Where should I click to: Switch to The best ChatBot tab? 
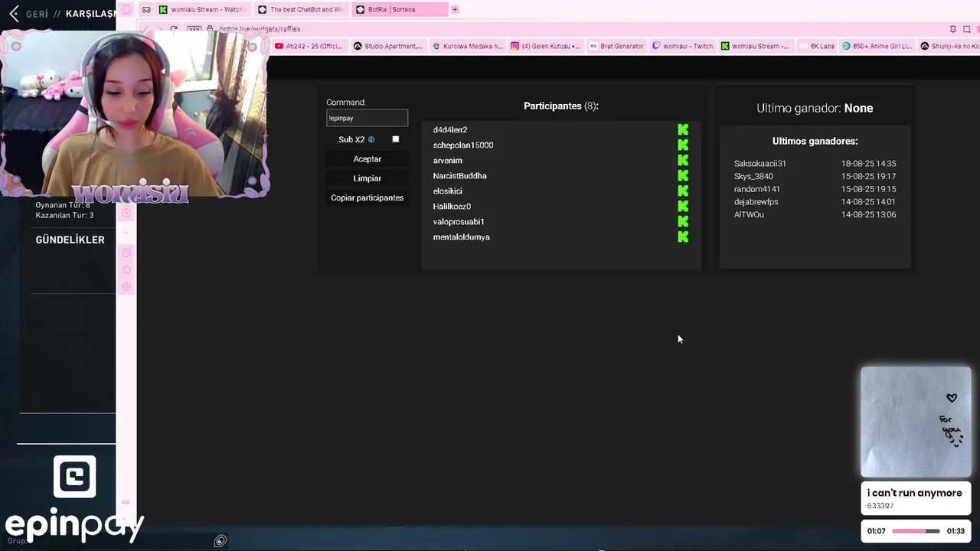coord(302,9)
